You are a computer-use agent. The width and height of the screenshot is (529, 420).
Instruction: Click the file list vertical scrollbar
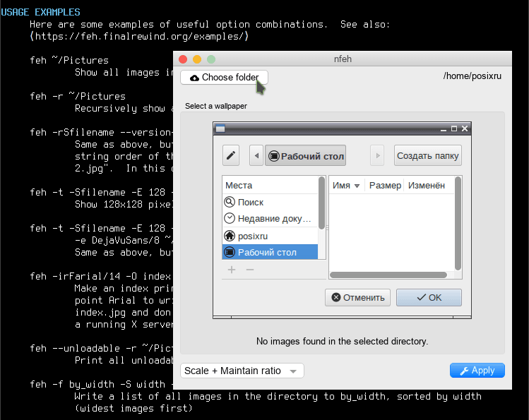458,223
